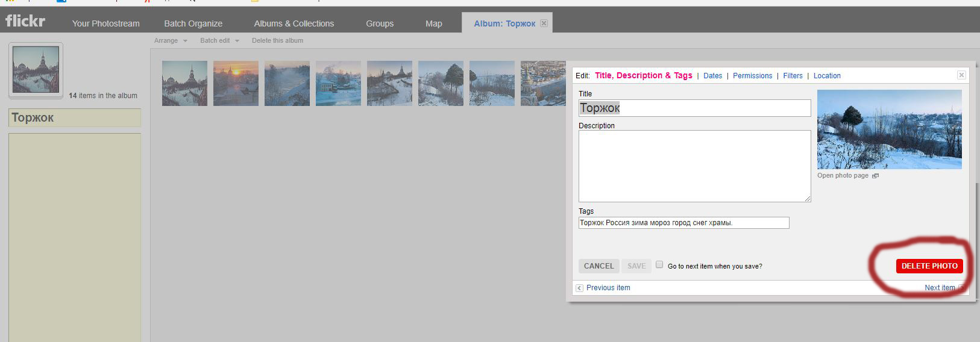The height and width of the screenshot is (342, 980).
Task: Click the red Delete Photo button
Action: (x=929, y=266)
